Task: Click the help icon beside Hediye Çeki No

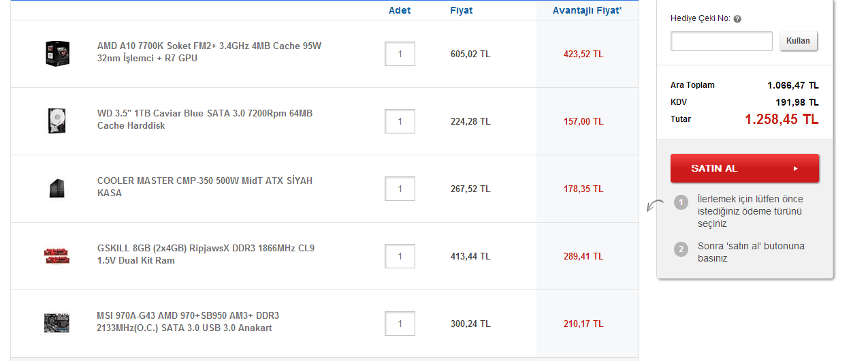Action: coord(737,19)
